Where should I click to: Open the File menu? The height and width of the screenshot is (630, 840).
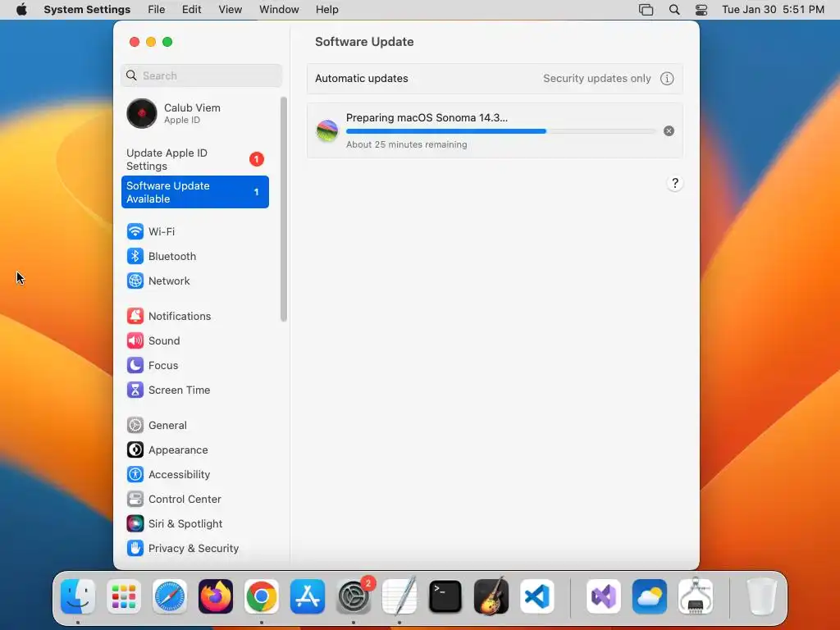point(157,10)
